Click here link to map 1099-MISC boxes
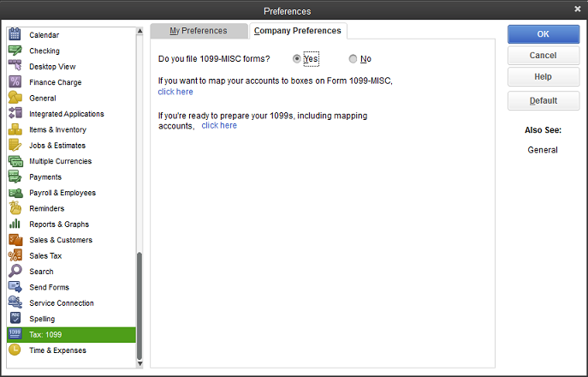Viewport: 588px width, 377px height. (x=175, y=92)
